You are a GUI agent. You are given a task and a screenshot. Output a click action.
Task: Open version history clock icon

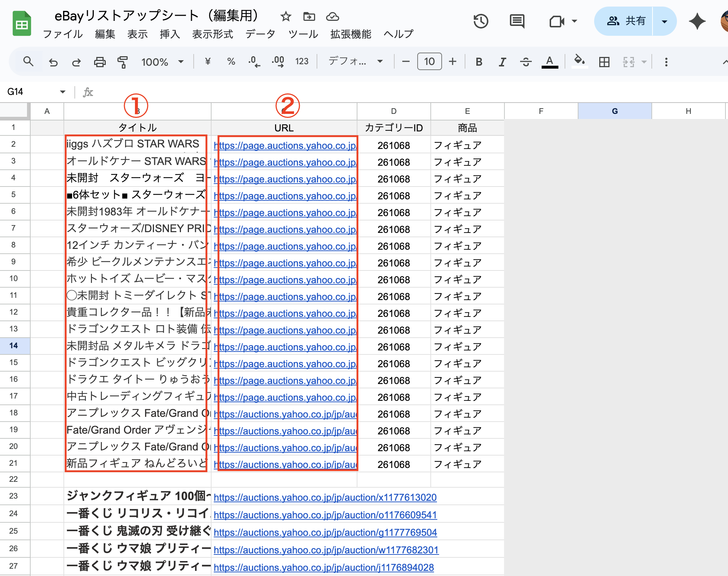click(481, 21)
